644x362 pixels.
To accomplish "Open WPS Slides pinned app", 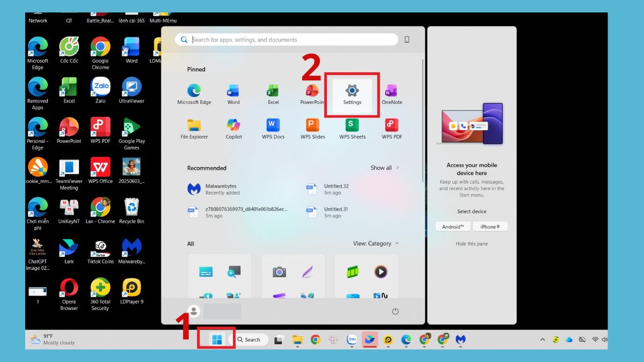I will (313, 129).
